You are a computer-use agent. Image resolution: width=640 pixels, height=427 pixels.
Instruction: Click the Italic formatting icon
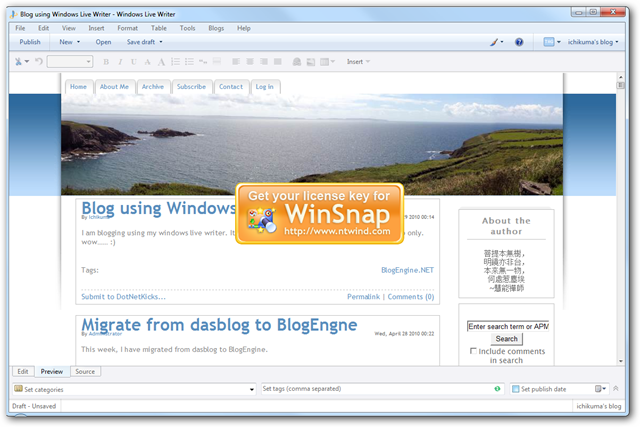pos(121,62)
